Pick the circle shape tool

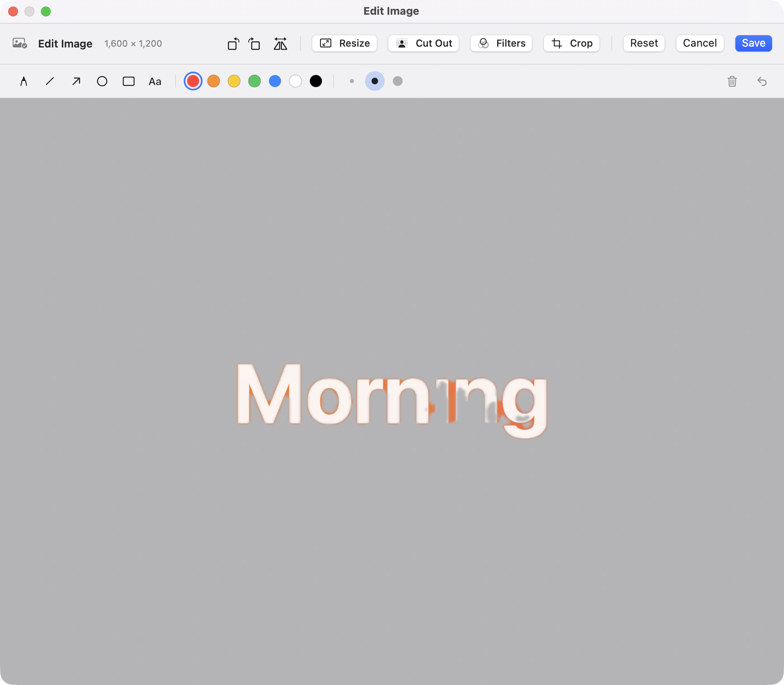102,81
